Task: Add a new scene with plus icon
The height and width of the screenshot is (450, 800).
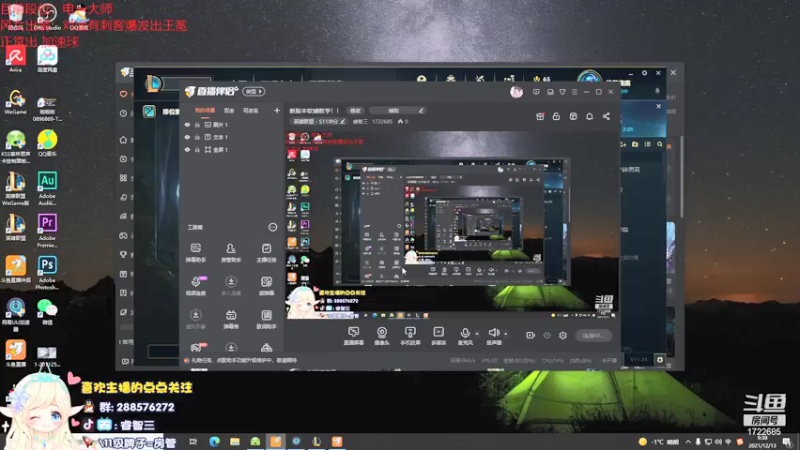Action: point(277,110)
